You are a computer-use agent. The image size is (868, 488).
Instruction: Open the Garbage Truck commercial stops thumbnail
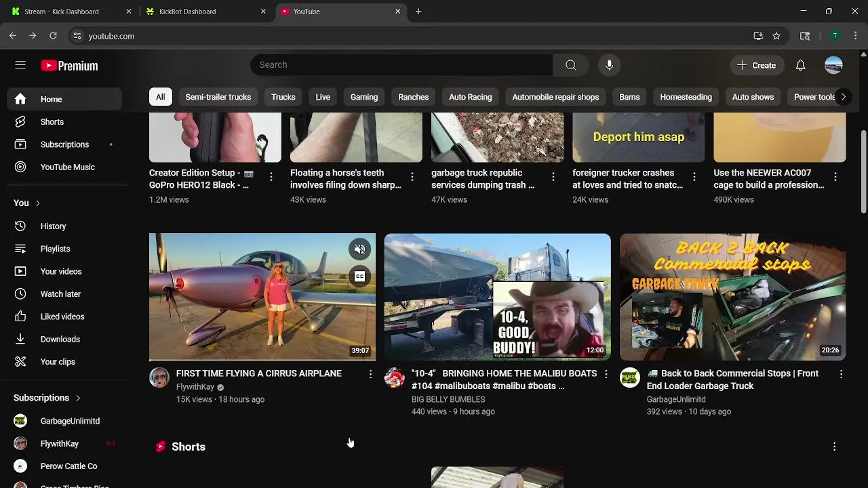click(x=733, y=297)
